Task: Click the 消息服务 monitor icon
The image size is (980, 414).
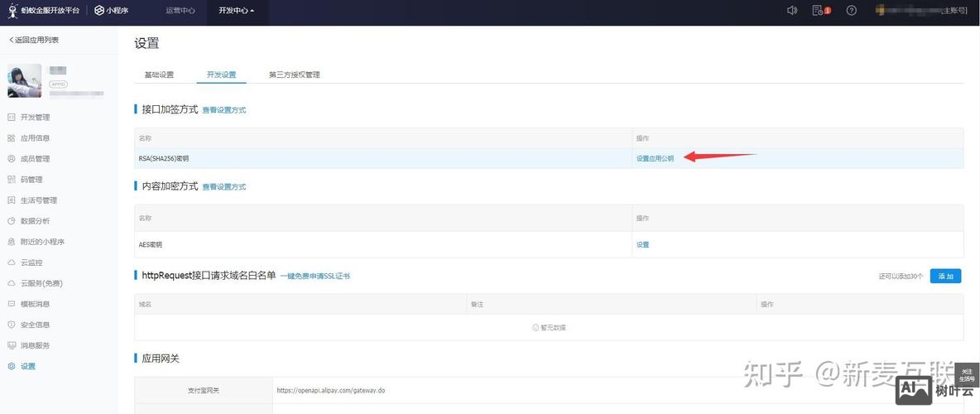Action: (x=12, y=345)
